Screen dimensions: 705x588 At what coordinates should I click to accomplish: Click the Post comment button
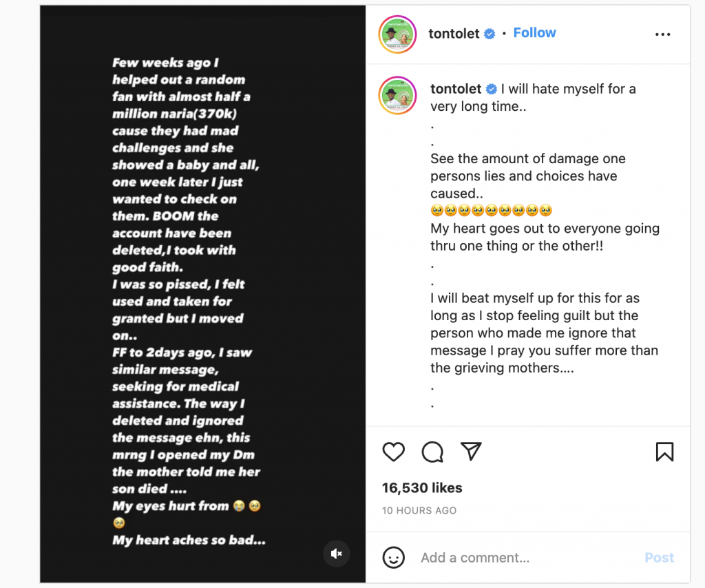point(659,558)
